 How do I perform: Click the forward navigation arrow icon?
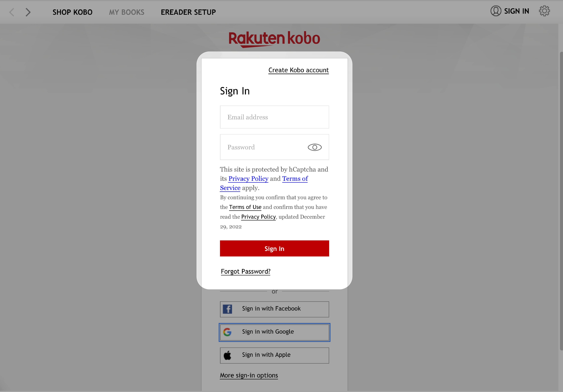click(x=28, y=12)
